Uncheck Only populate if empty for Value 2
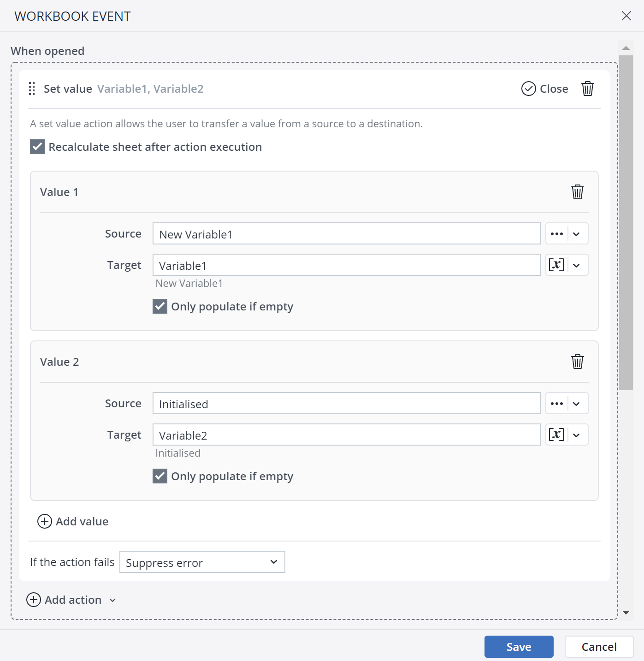The image size is (644, 661). click(160, 476)
